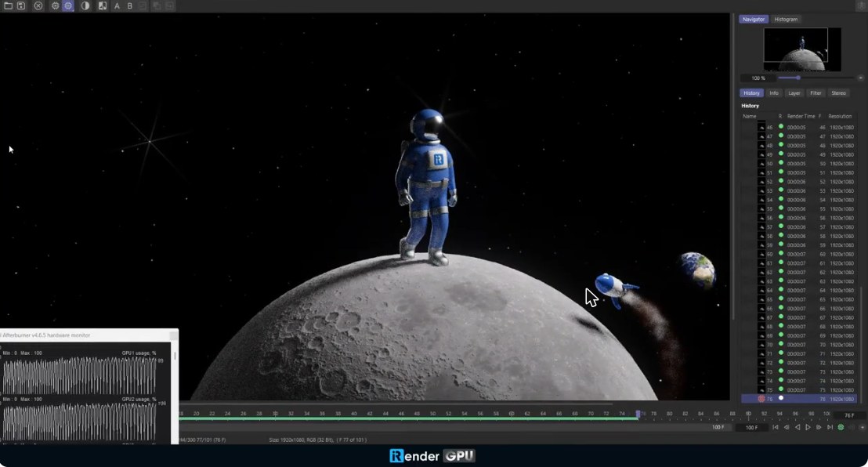Screen dimensions: 868x467
Task: Step back to the previous frame
Action: [x=786, y=428]
